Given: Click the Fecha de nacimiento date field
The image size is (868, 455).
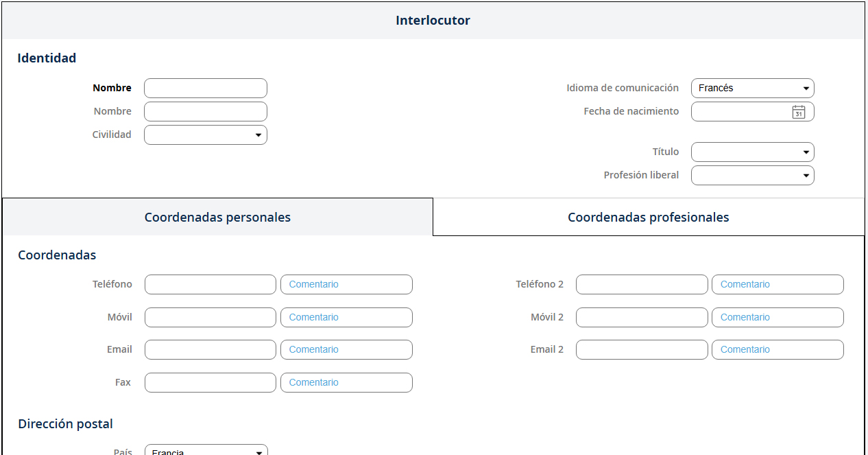Looking at the screenshot, I should [739, 112].
